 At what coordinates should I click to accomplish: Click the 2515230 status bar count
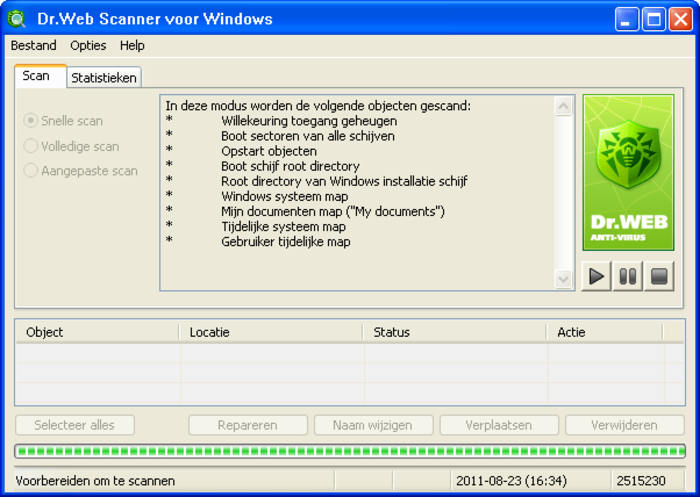pos(641,481)
